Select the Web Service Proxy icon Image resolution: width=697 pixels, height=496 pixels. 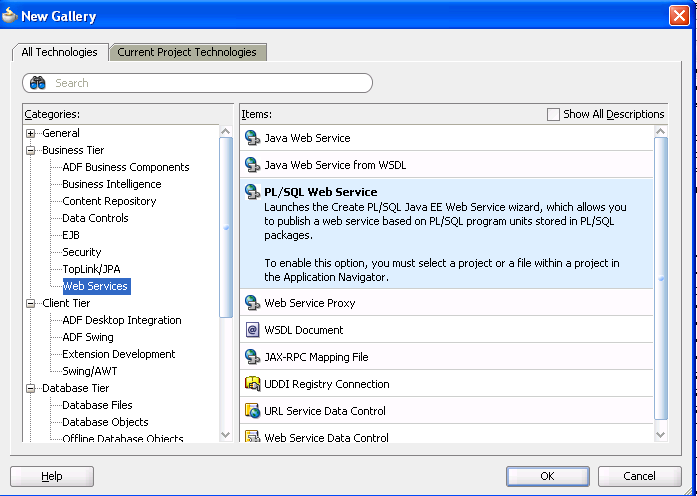click(x=252, y=303)
